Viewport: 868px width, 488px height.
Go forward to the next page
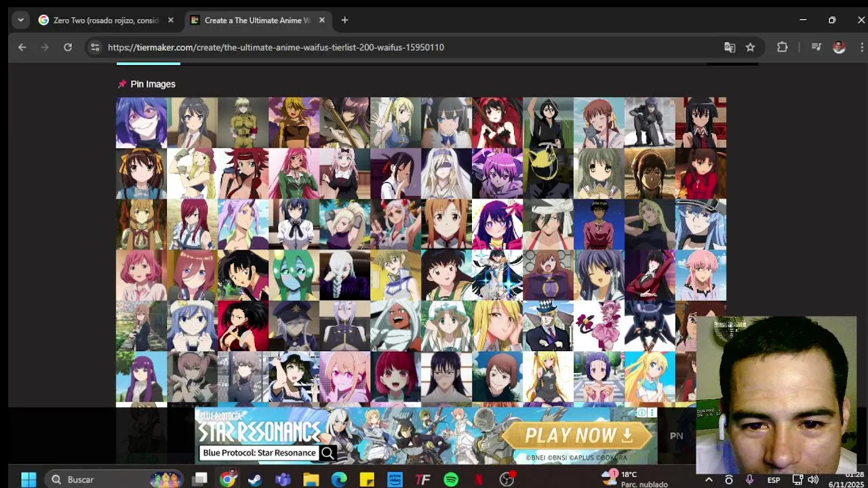pyautogui.click(x=45, y=47)
